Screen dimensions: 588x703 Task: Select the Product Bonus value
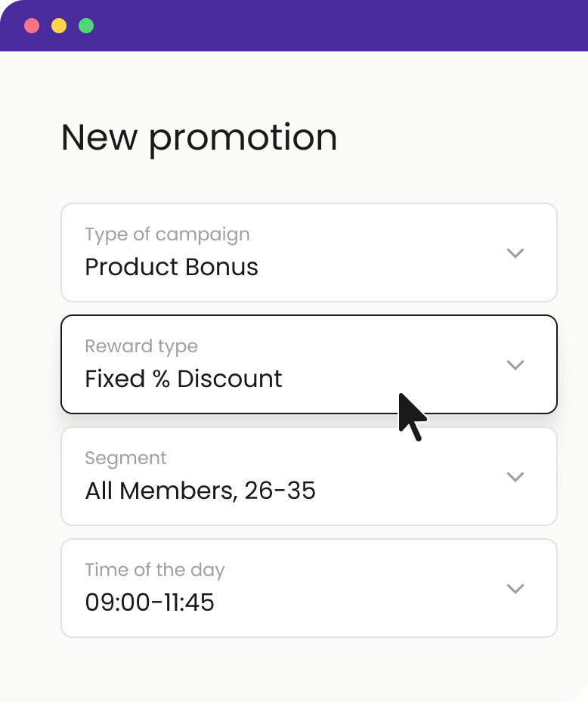tap(172, 267)
